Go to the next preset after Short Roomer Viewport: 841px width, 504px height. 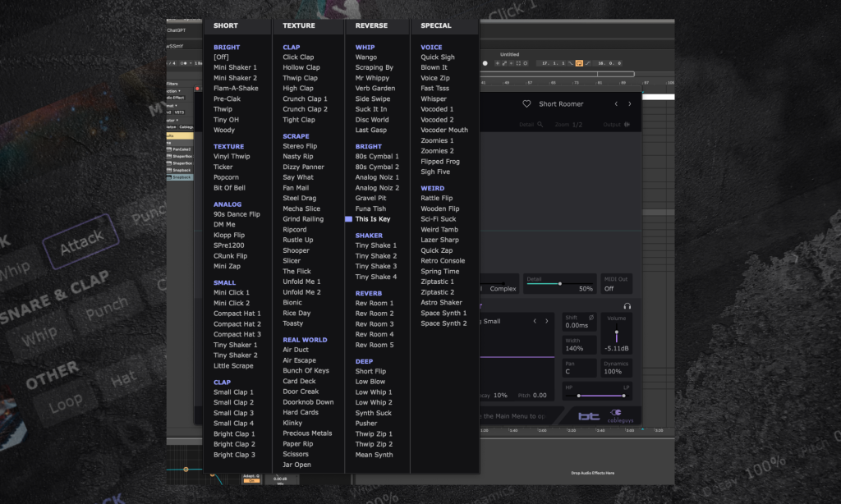[x=630, y=104]
